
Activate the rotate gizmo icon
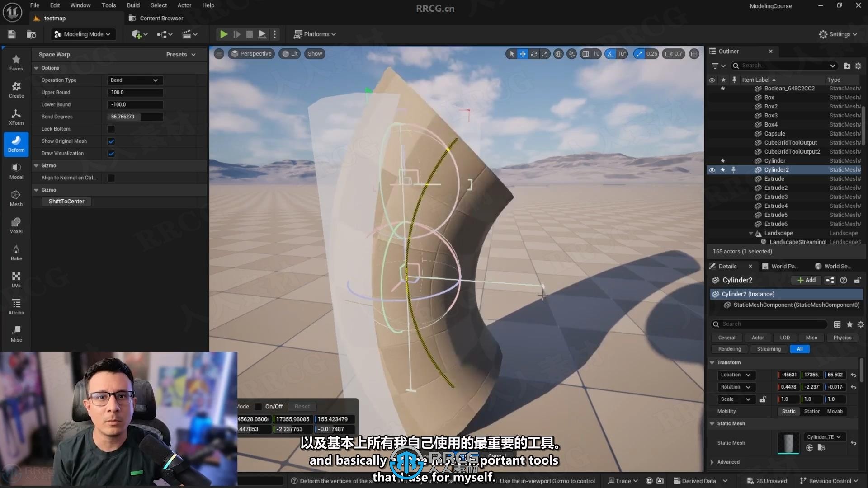tap(534, 54)
